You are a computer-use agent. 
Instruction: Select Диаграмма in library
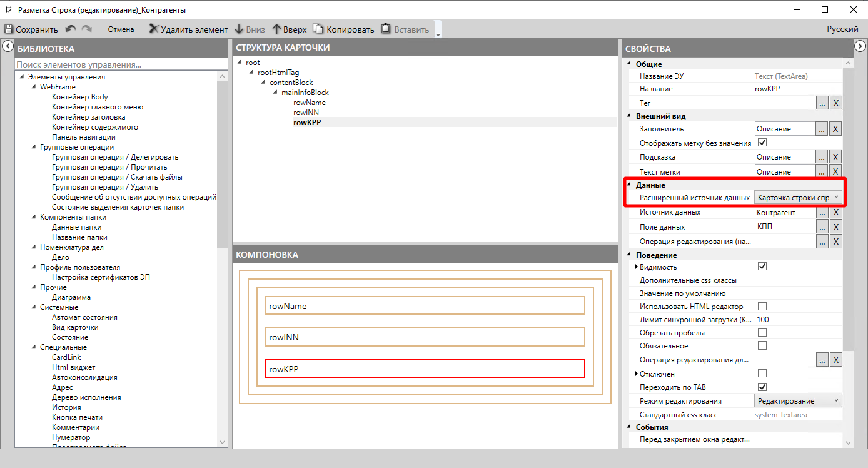[x=71, y=297]
